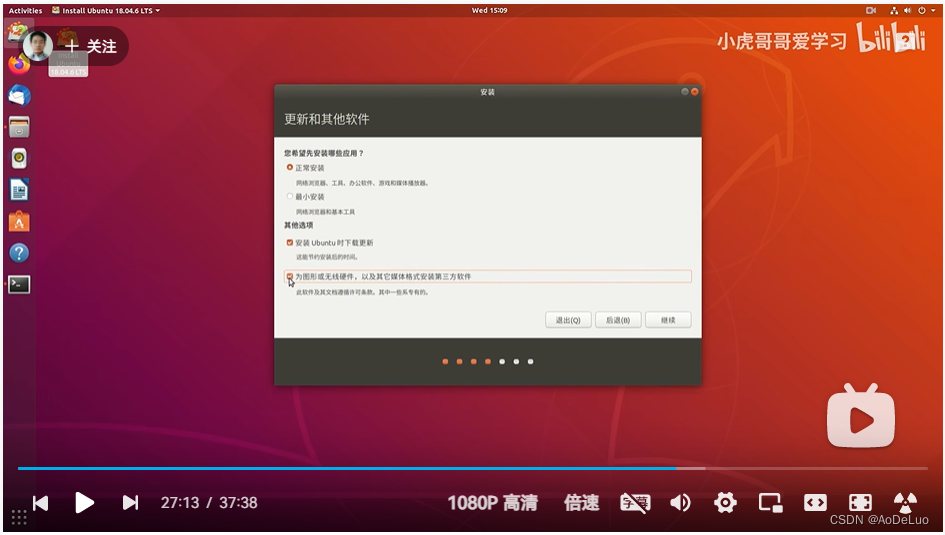
Task: Open the Help question mark icon
Action: coord(19,253)
